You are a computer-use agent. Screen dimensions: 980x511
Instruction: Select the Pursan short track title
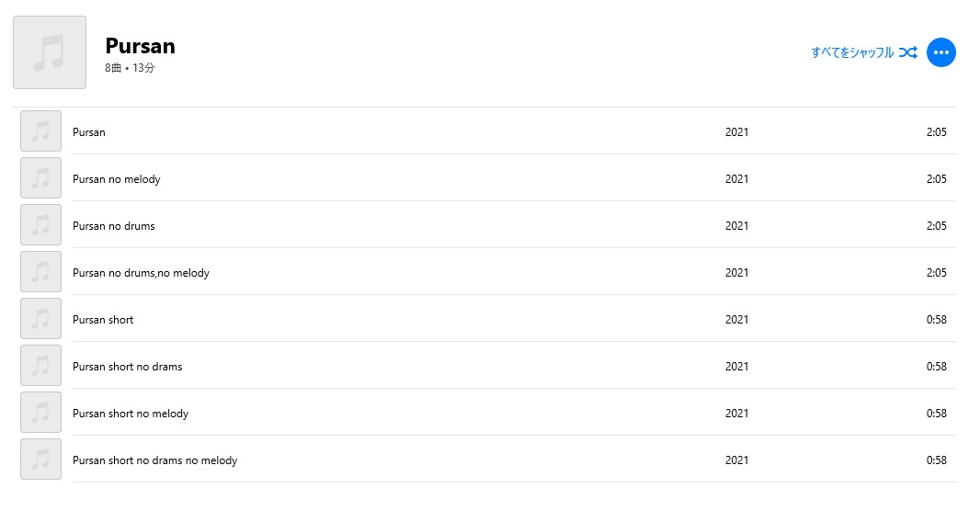(103, 320)
